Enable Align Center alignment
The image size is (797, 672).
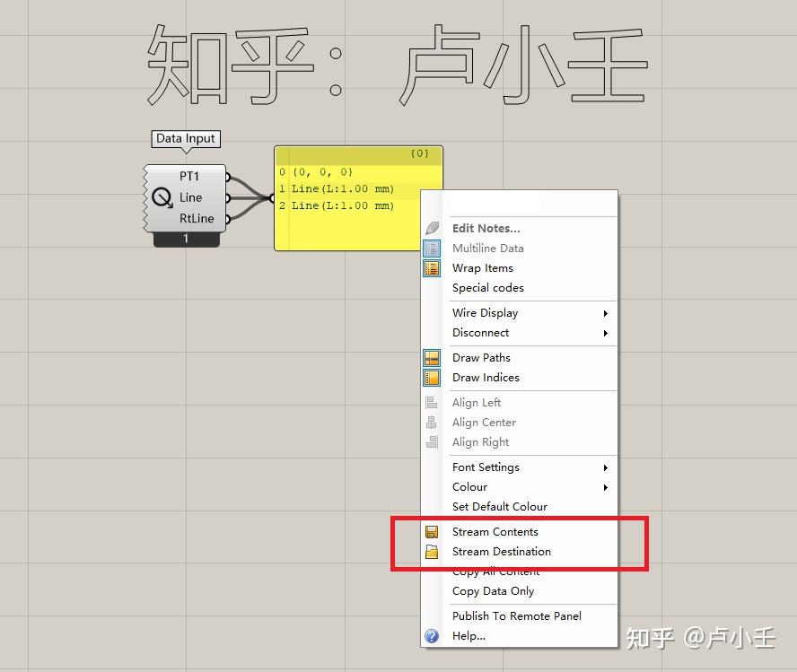(484, 422)
